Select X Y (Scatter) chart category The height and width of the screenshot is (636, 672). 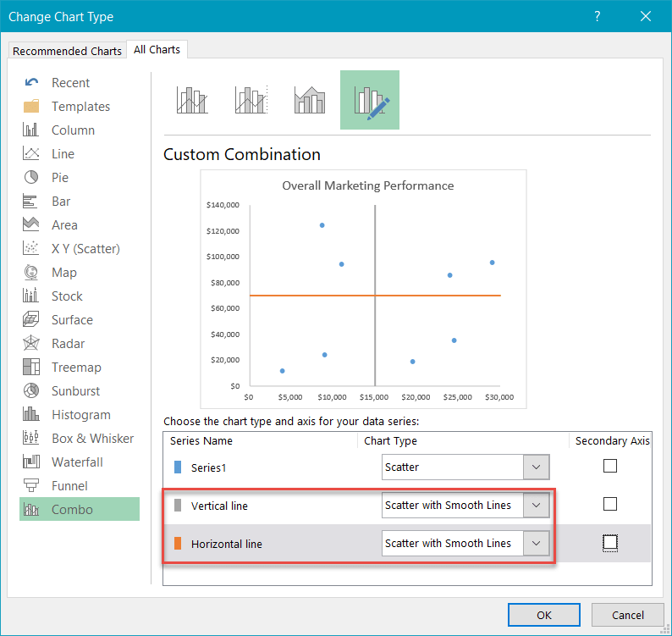coord(85,249)
